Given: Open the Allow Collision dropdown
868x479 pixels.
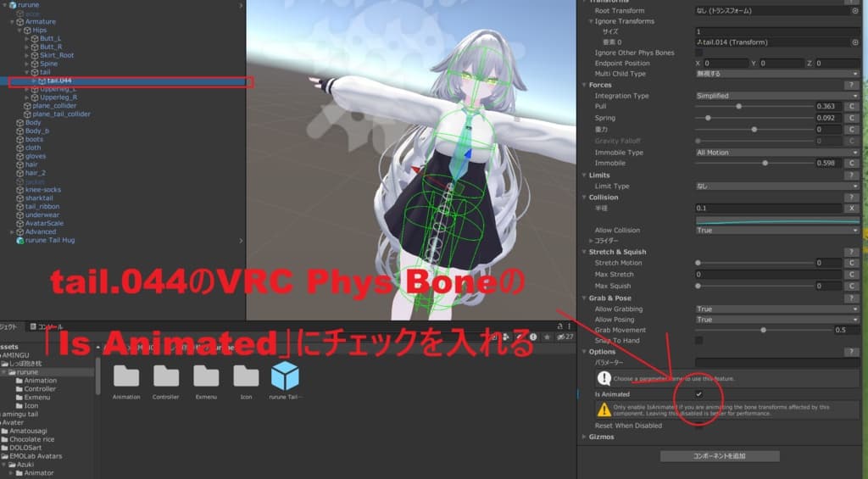Looking at the screenshot, I should pos(777,231).
